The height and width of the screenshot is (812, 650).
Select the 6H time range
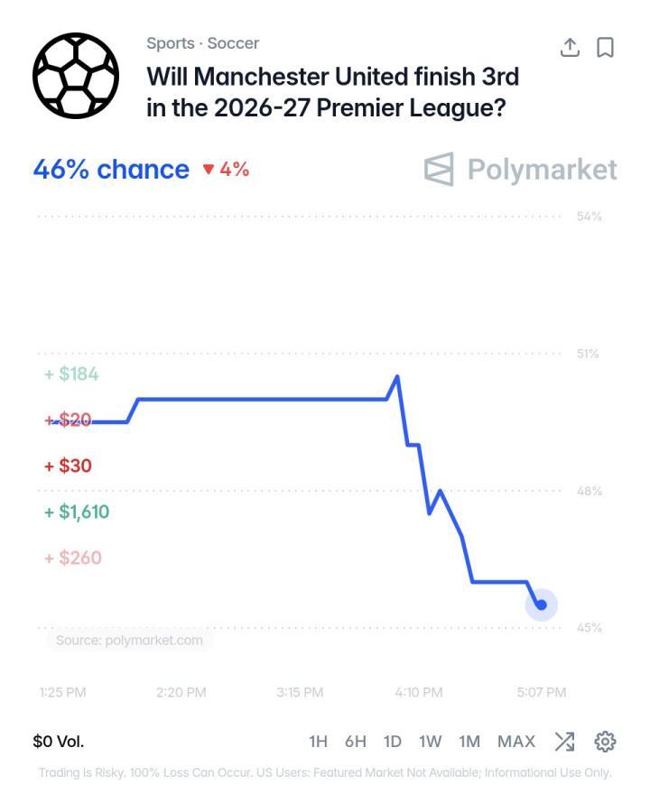(x=356, y=742)
